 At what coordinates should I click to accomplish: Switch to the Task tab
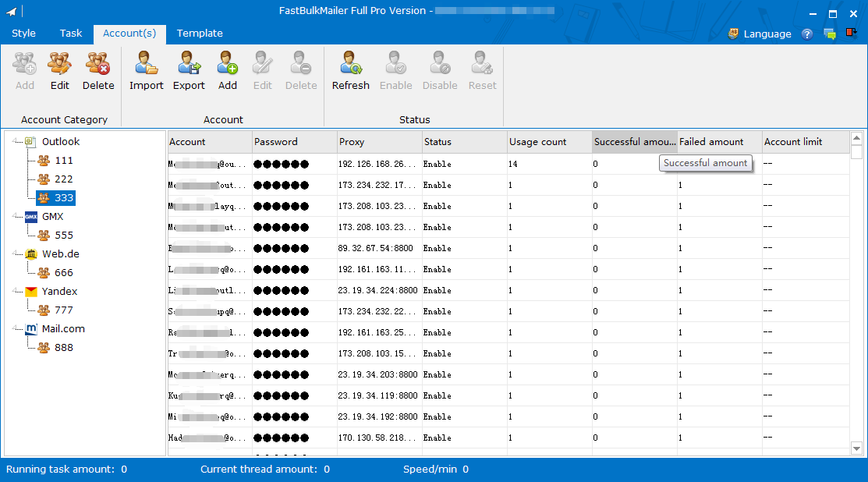pos(71,34)
